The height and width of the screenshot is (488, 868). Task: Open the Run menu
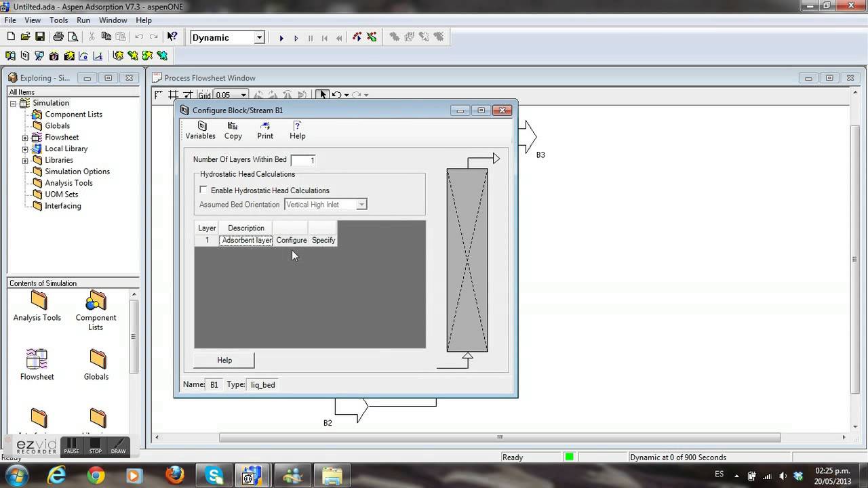pyautogui.click(x=83, y=20)
